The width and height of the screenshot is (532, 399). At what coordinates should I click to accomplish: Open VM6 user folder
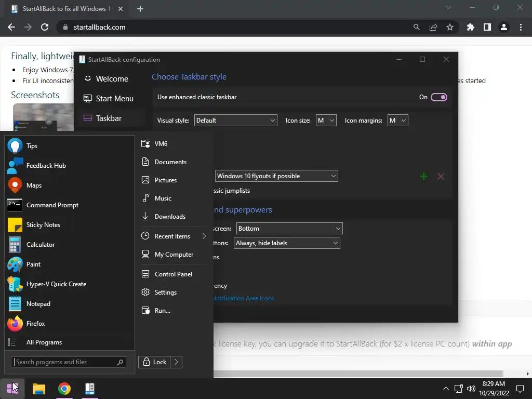pyautogui.click(x=174, y=144)
